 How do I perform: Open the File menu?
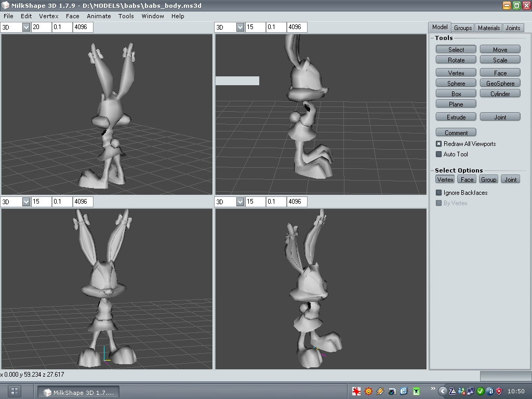pyautogui.click(x=8, y=16)
